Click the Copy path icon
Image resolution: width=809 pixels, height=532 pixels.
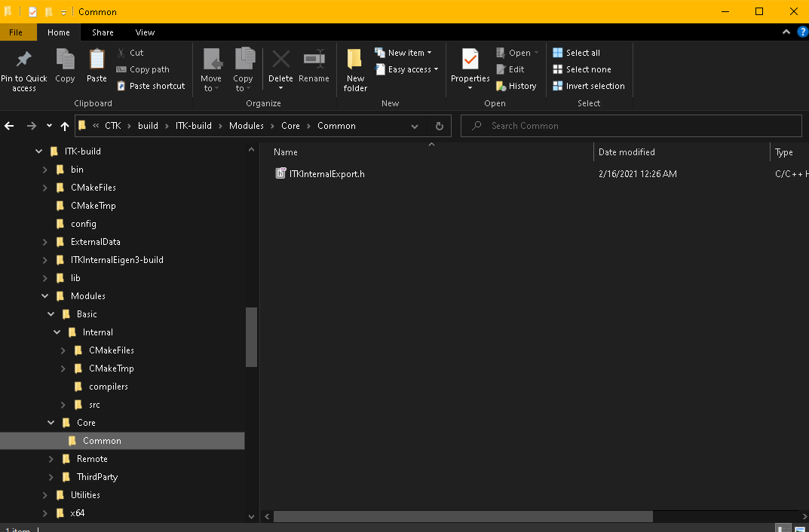[x=121, y=69]
